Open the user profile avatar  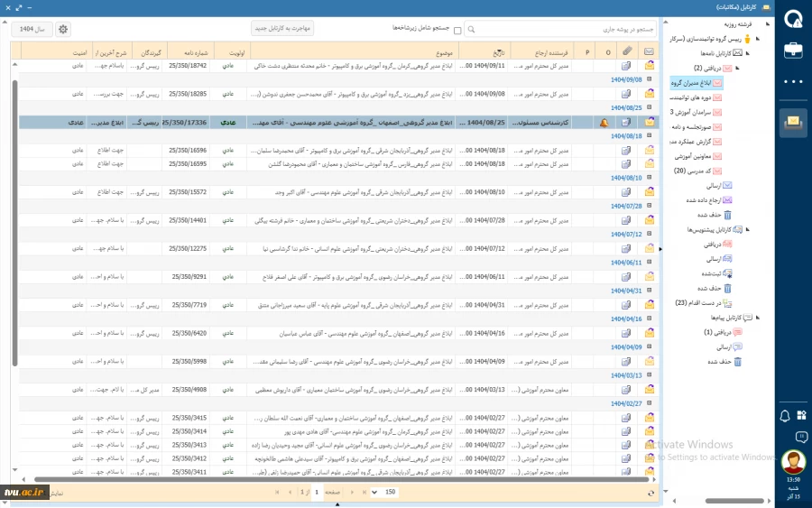(x=793, y=462)
